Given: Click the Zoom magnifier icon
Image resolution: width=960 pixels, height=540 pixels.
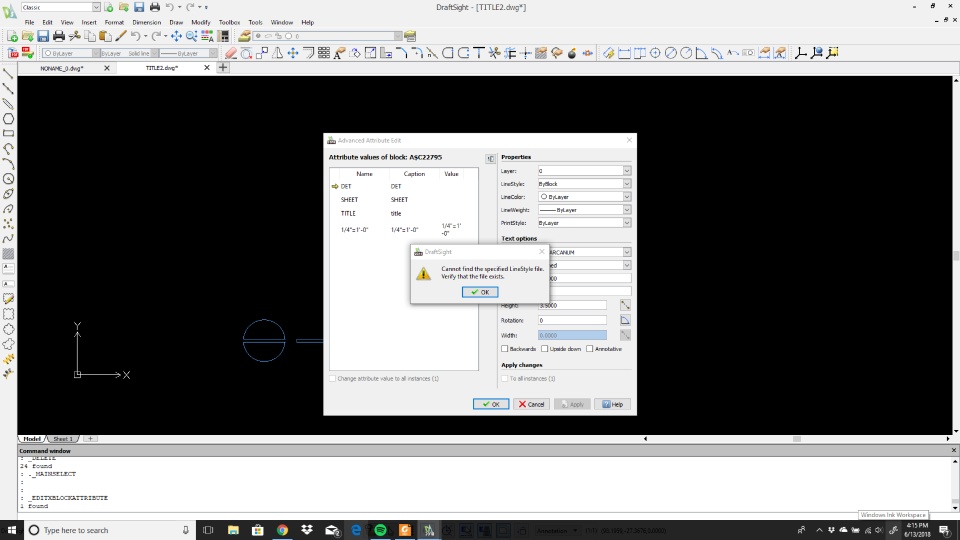Looking at the screenshot, I should (x=192, y=37).
